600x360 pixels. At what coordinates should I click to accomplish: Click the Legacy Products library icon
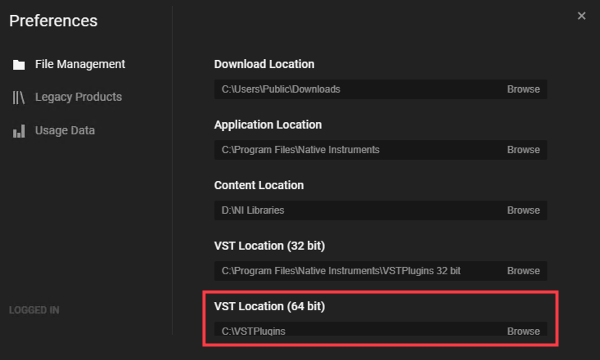(x=18, y=98)
